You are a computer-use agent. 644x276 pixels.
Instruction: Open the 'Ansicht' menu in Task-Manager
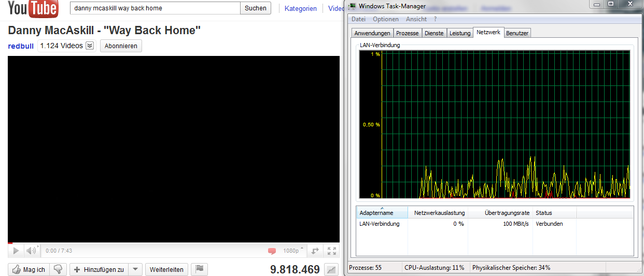[x=416, y=19]
